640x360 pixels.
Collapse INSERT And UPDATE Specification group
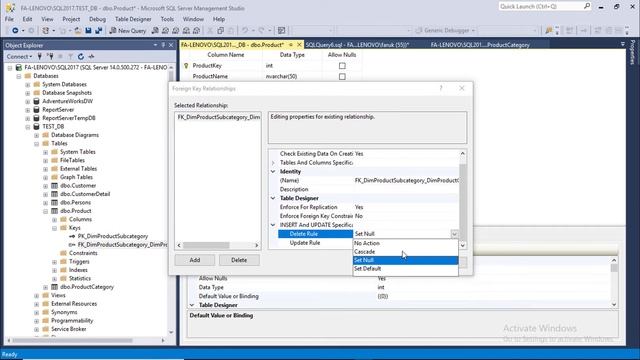pos(273,225)
